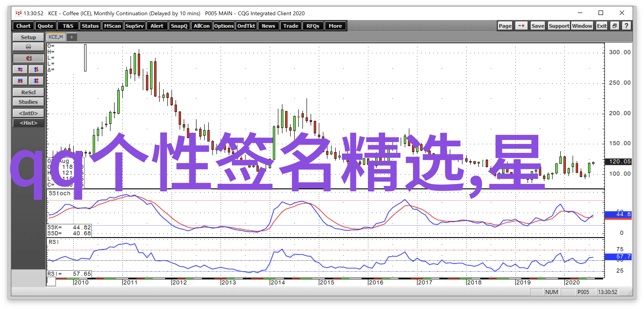Open the OrdTkt order ticket
Screen dimensions: 644x309
[246, 26]
